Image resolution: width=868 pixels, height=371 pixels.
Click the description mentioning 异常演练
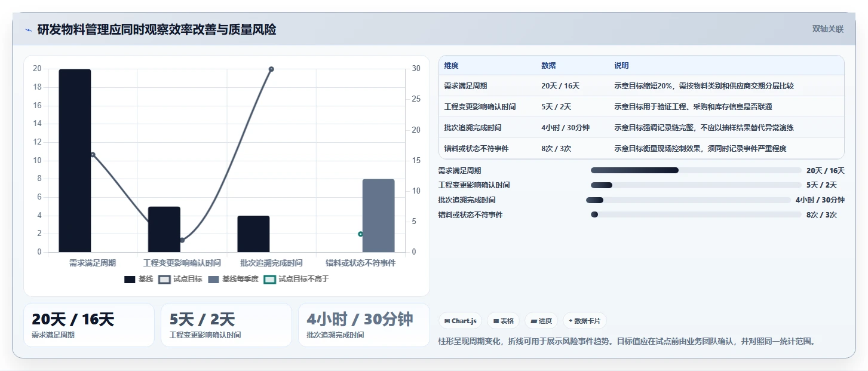point(704,128)
